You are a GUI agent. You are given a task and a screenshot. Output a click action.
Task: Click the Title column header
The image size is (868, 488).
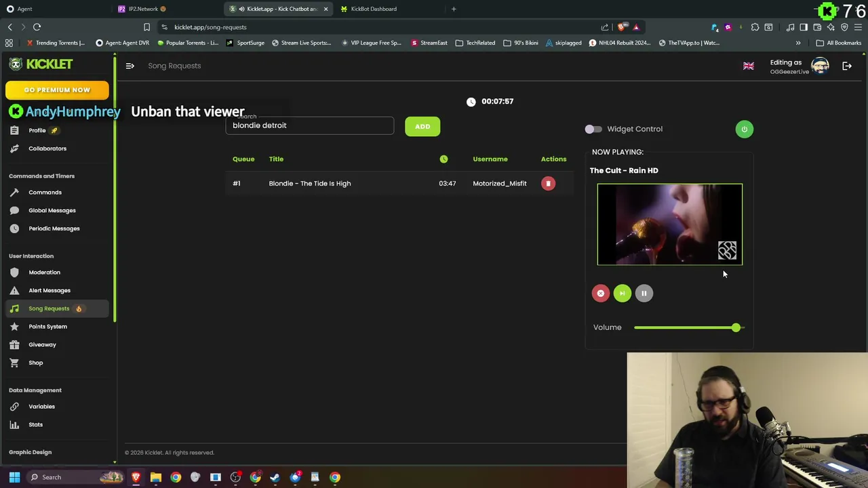click(x=276, y=159)
